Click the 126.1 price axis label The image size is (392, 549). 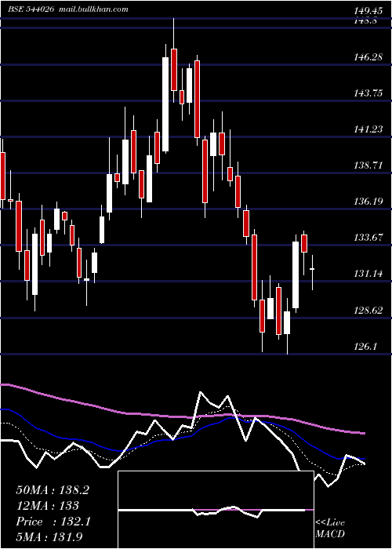(365, 347)
